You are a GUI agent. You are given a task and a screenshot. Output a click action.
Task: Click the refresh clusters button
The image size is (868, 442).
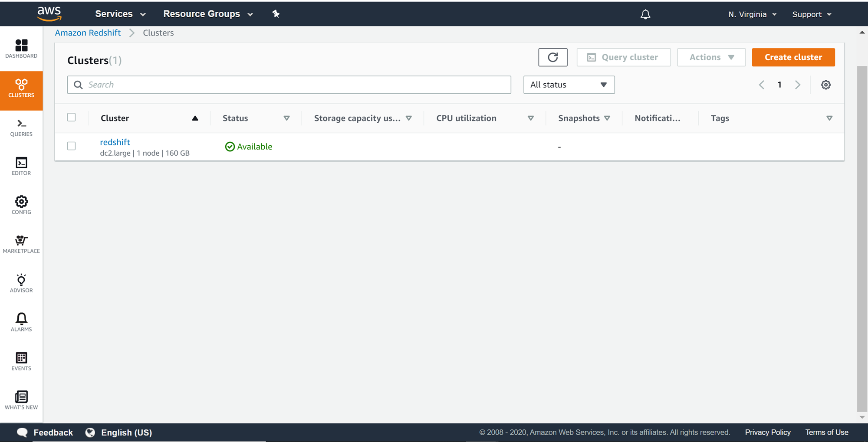pyautogui.click(x=552, y=57)
